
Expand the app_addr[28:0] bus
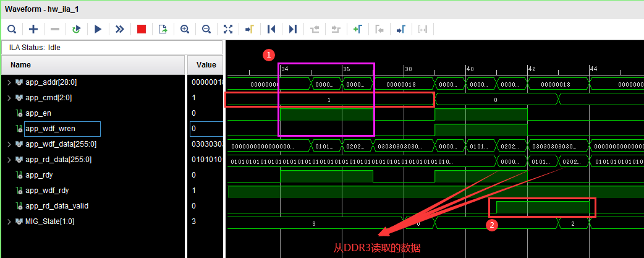(x=9, y=82)
